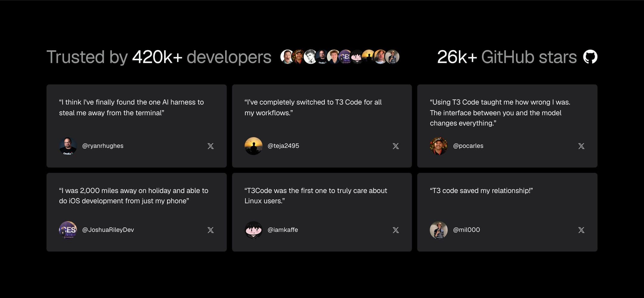Click the "26k+ GitHub stars" text

click(x=507, y=57)
